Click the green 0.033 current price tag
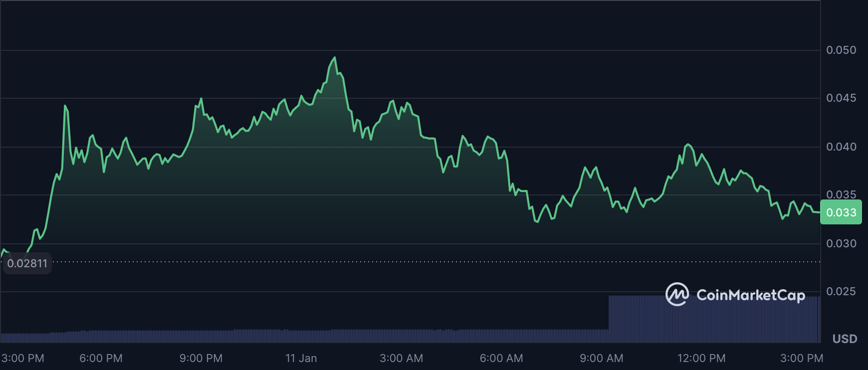 [x=841, y=212]
